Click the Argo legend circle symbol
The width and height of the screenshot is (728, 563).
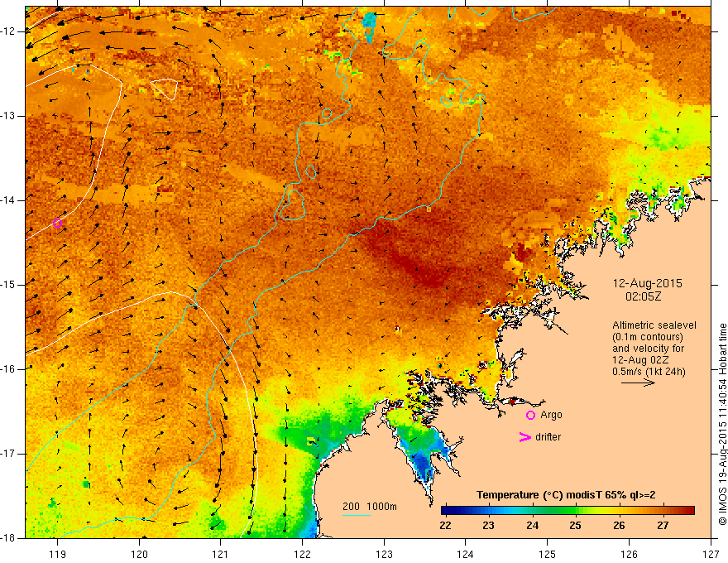[x=530, y=416]
